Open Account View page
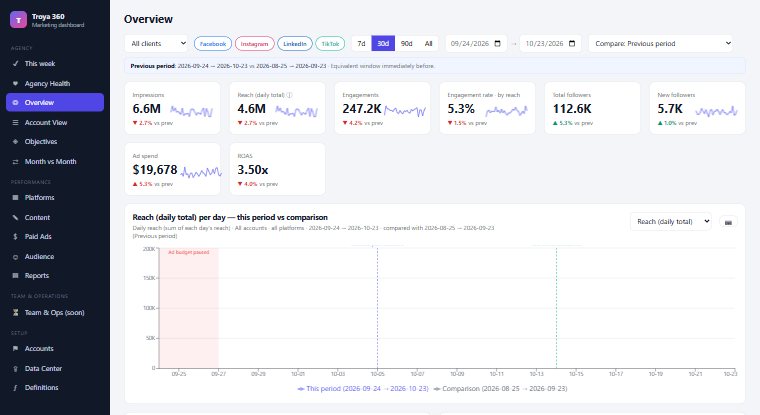Image resolution: width=760 pixels, height=415 pixels. point(55,123)
